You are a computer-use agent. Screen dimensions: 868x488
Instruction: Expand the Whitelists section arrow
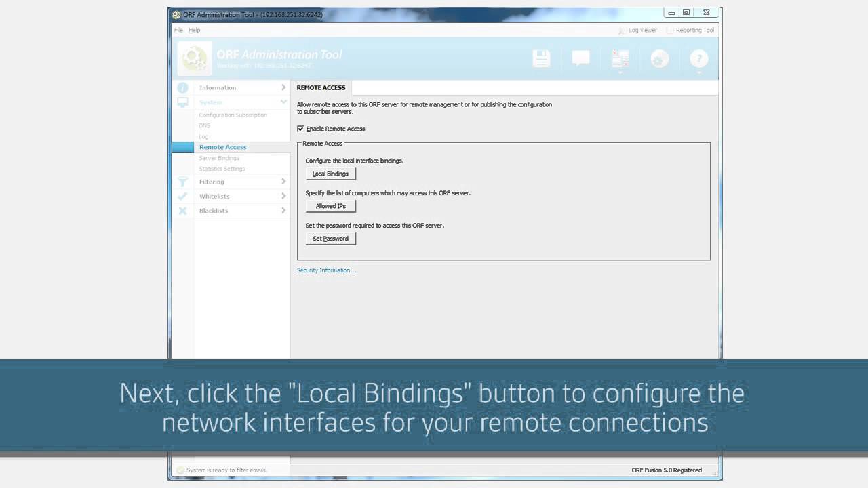283,196
